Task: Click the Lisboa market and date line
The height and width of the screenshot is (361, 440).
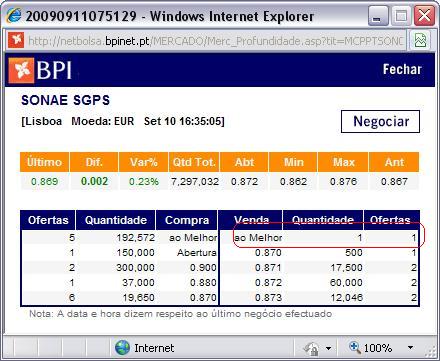Action: coord(123,121)
